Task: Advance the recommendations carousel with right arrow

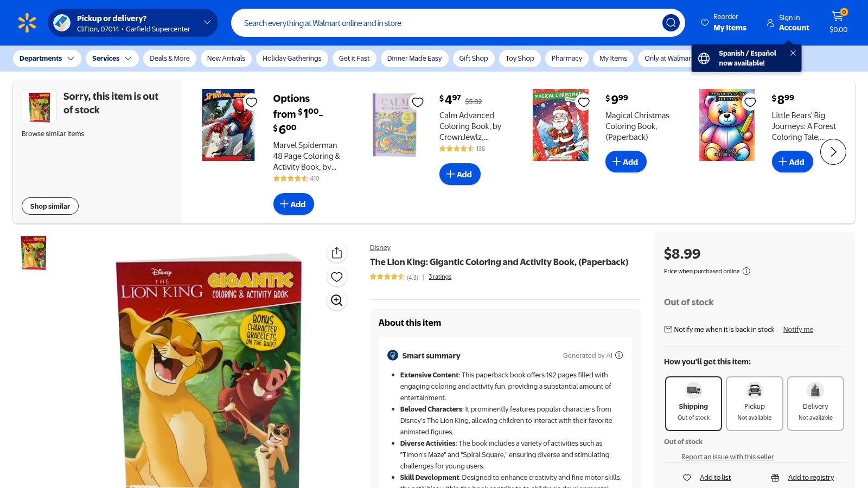Action: (833, 152)
